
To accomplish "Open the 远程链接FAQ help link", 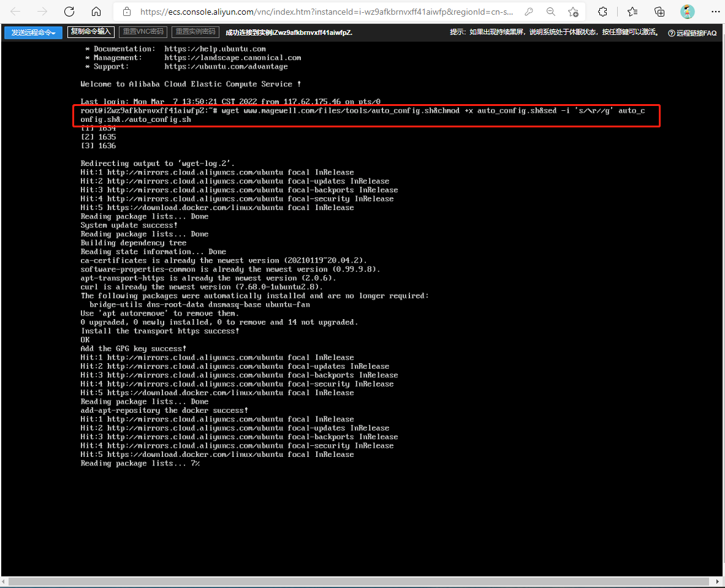I will [693, 33].
